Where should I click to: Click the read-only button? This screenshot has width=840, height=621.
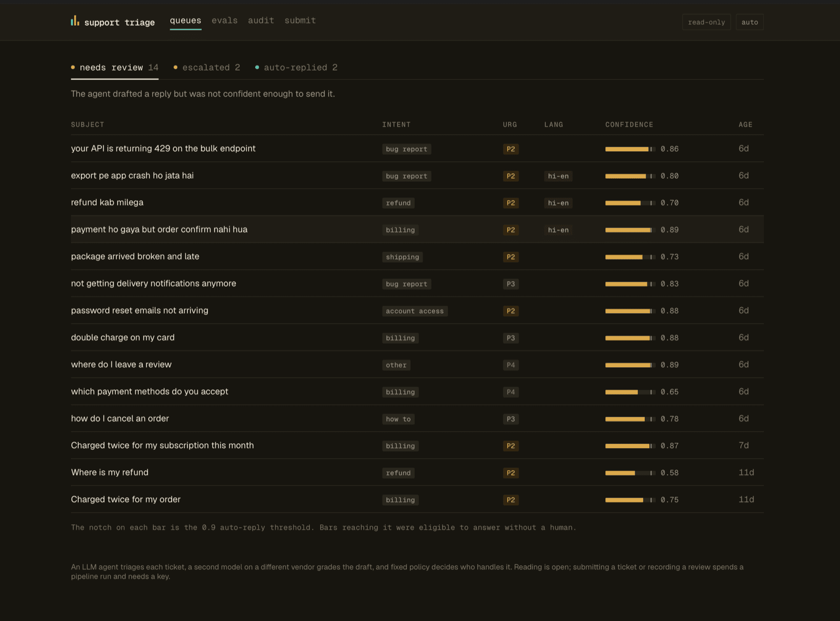[x=706, y=22]
